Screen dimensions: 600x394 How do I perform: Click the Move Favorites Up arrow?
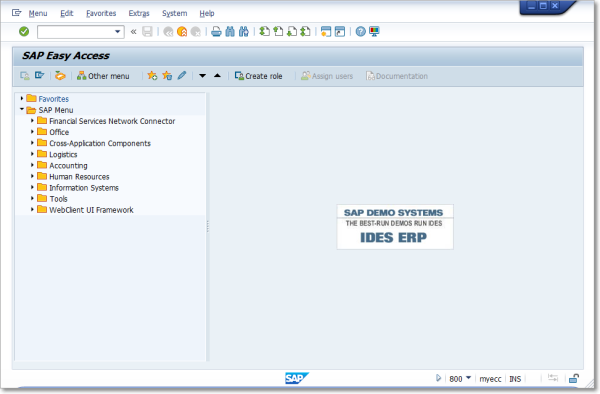coord(217,75)
